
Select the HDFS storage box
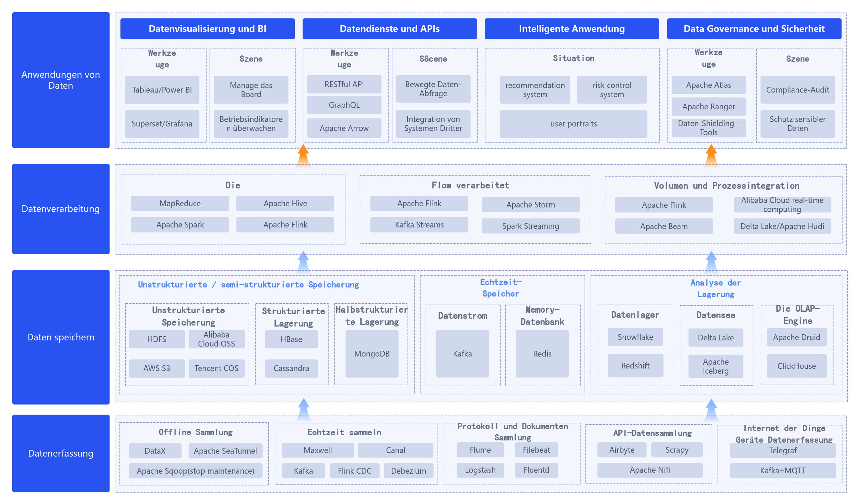[x=157, y=339]
